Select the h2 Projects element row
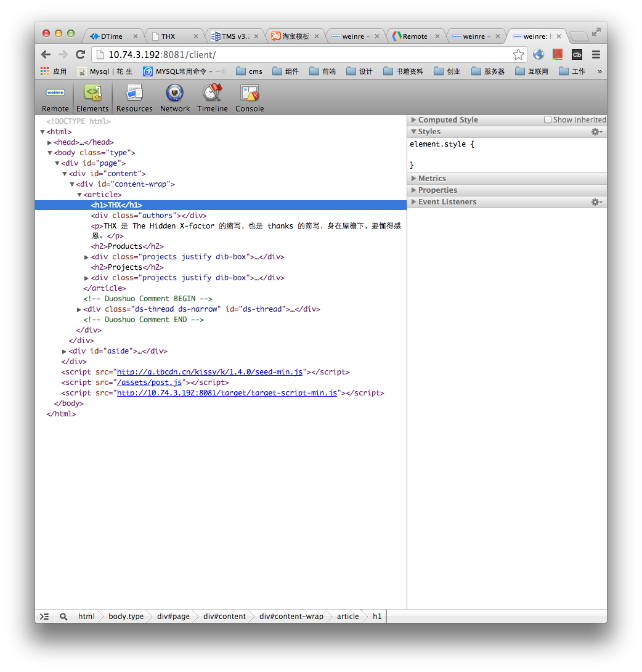The height and width of the screenshot is (672, 642). 127,267
